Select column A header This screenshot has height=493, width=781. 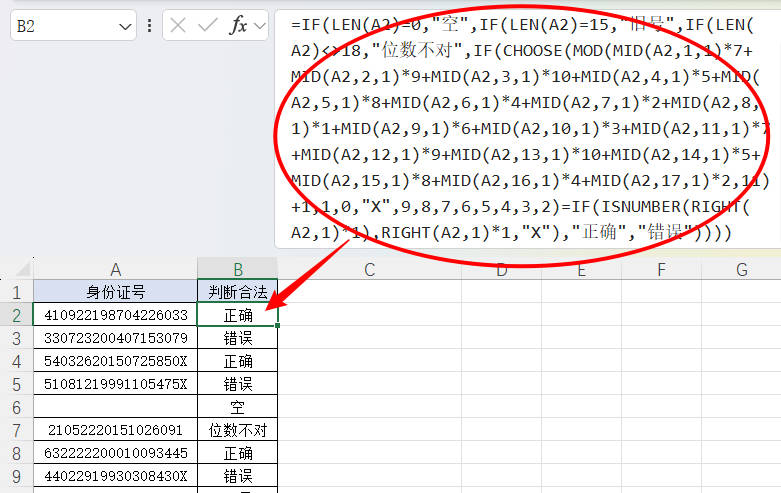115,269
